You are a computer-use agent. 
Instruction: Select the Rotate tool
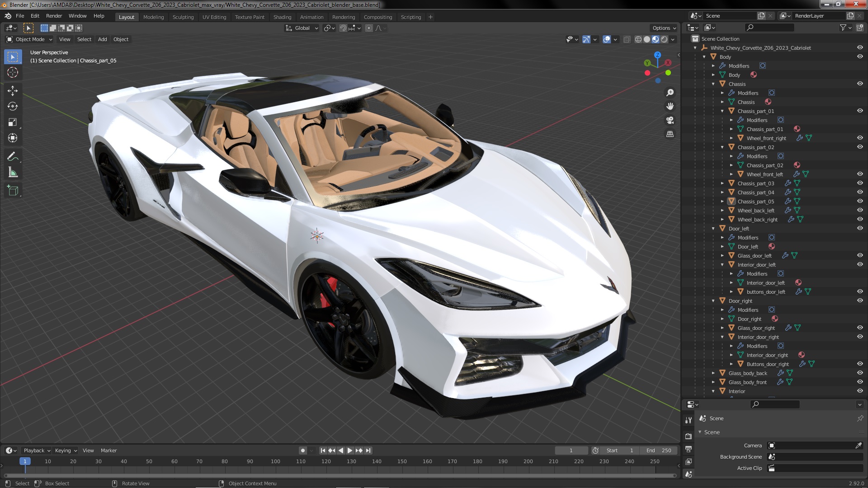pos(13,106)
